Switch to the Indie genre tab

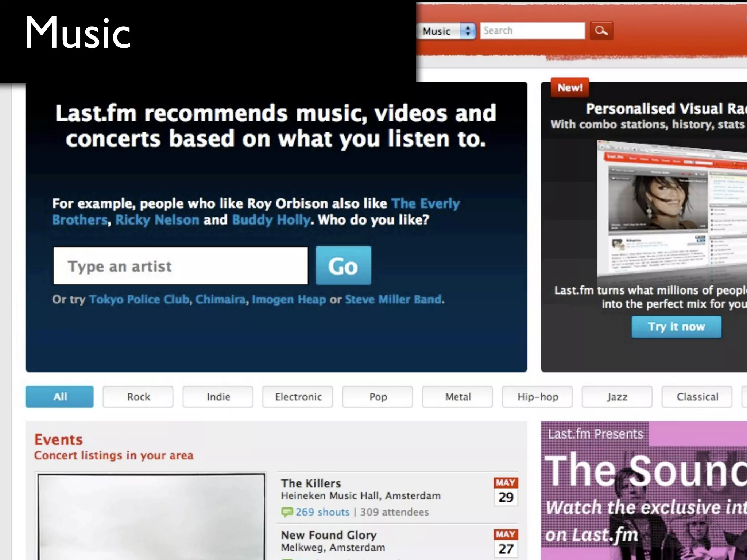click(218, 397)
